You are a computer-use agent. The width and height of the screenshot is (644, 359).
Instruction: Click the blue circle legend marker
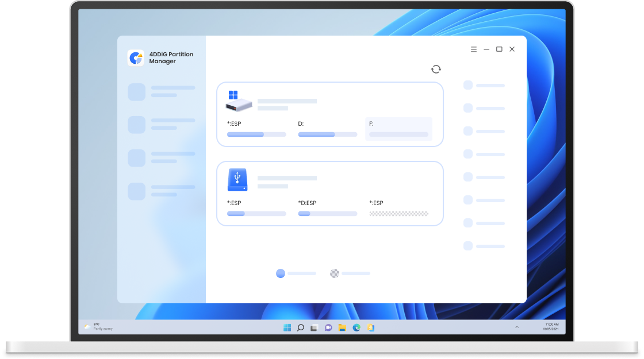[281, 273]
